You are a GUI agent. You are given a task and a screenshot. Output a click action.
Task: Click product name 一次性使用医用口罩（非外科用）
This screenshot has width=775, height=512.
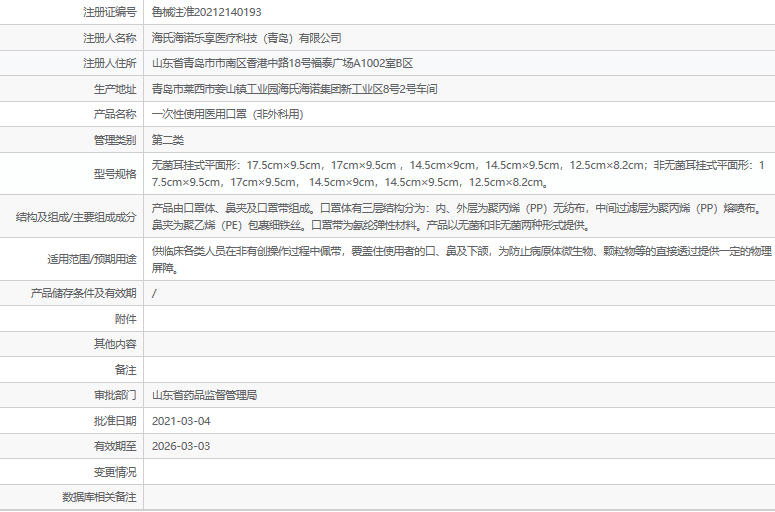click(226, 114)
